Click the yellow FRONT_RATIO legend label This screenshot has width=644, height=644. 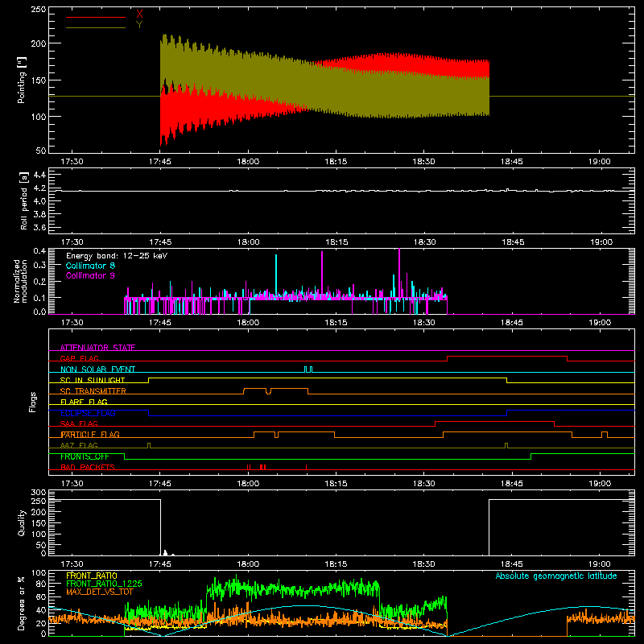click(x=92, y=576)
